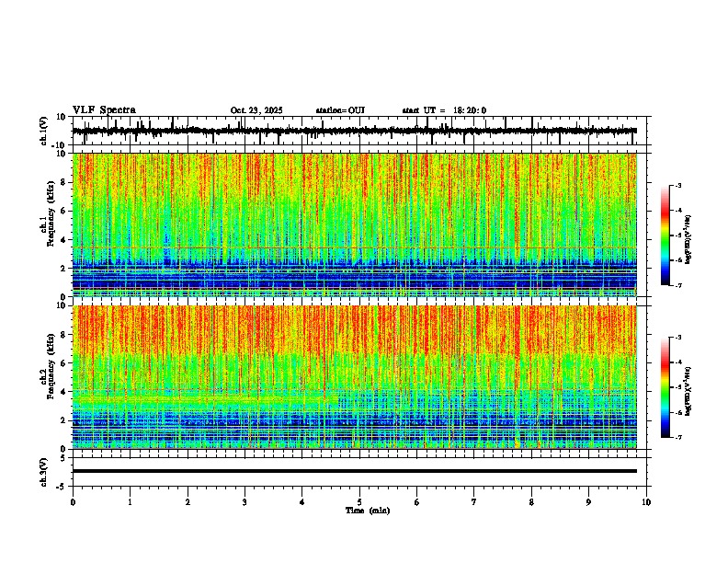Click the flat ch.3 voltage trace line
Viewport: 728px width, 563px height.
click(354, 471)
